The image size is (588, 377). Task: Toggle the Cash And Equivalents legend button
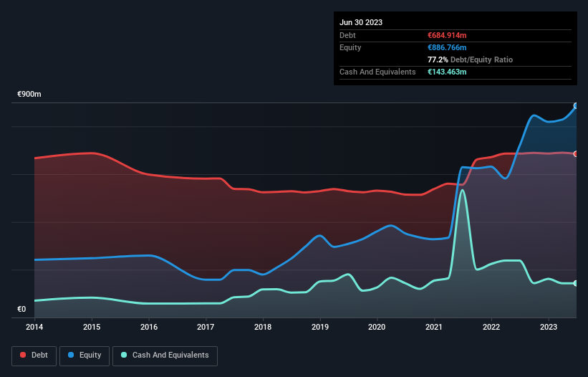[165, 355]
